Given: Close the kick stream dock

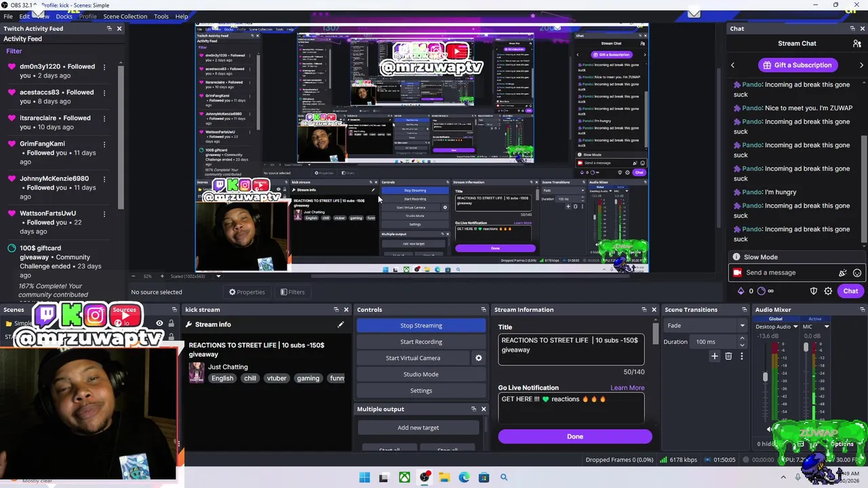Looking at the screenshot, I should pos(346,310).
